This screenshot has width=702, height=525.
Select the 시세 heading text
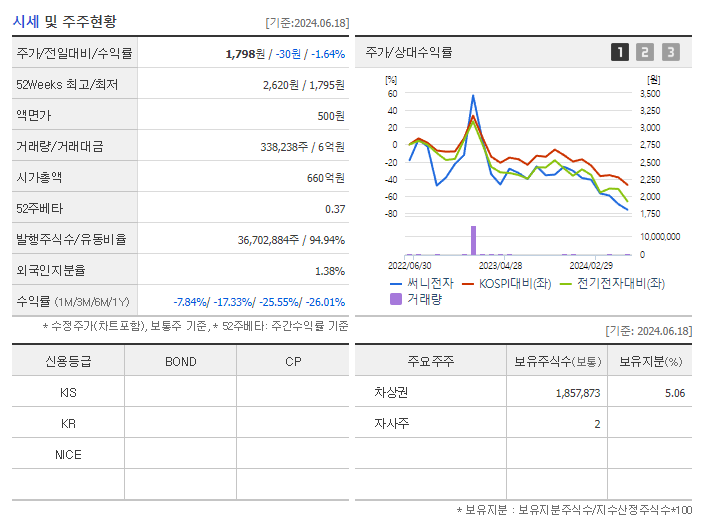(26, 21)
